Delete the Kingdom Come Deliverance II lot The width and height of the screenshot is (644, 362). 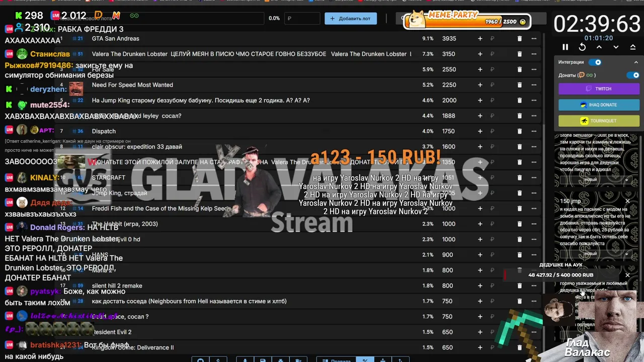tap(520, 347)
